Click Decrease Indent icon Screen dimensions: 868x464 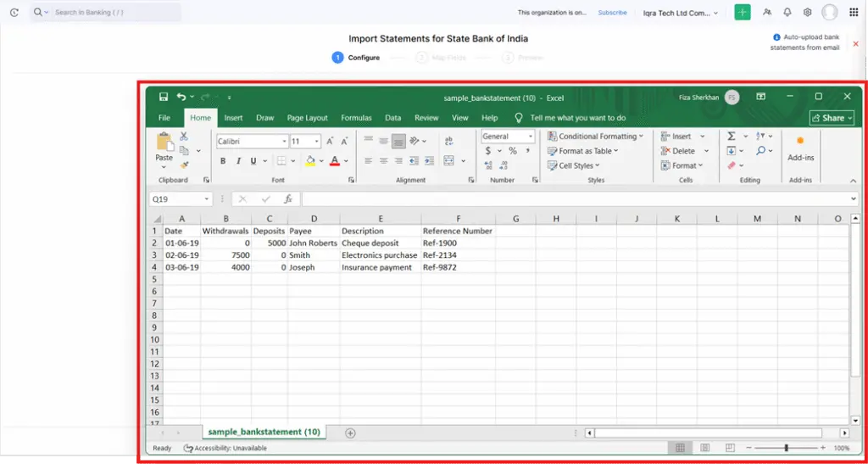414,161
